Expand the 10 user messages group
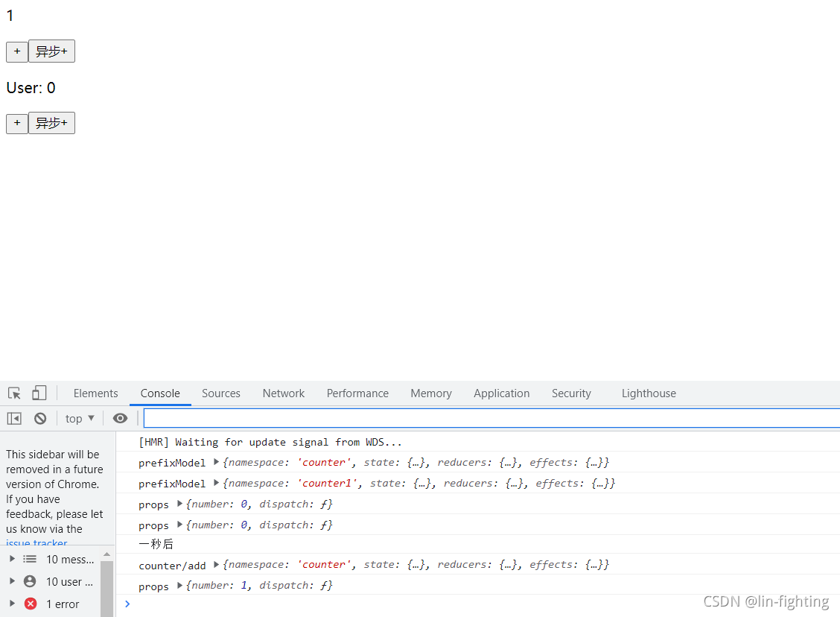Image resolution: width=840 pixels, height=617 pixels. pyautogui.click(x=12, y=582)
